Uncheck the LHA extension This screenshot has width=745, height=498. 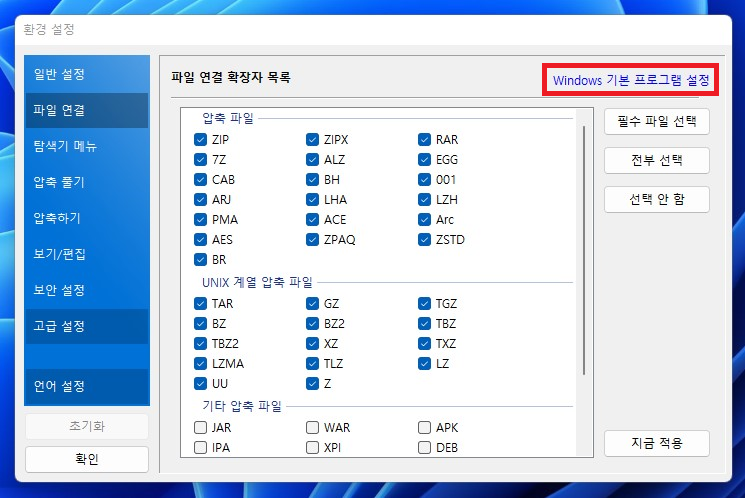click(312, 200)
